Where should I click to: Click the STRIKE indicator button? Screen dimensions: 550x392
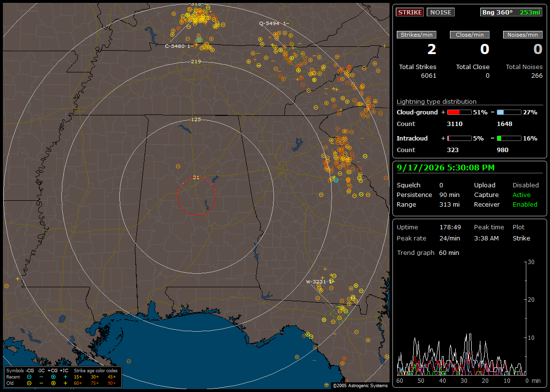click(x=410, y=12)
